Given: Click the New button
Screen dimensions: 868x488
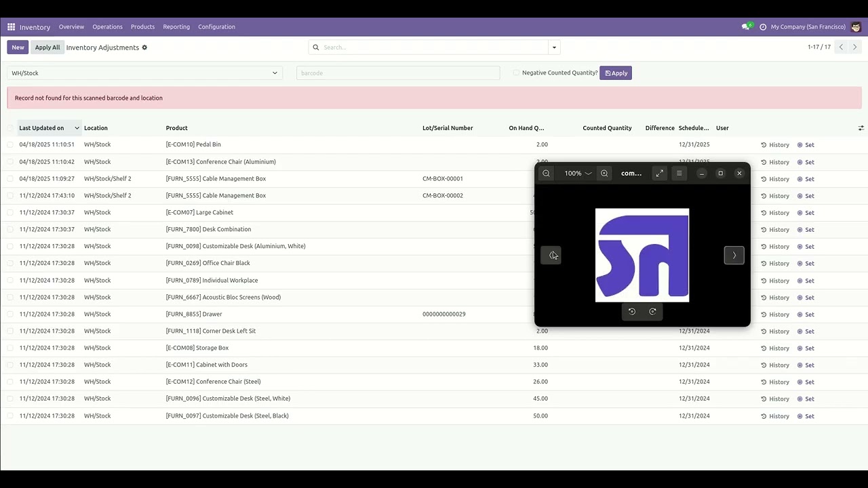Looking at the screenshot, I should click(18, 47).
